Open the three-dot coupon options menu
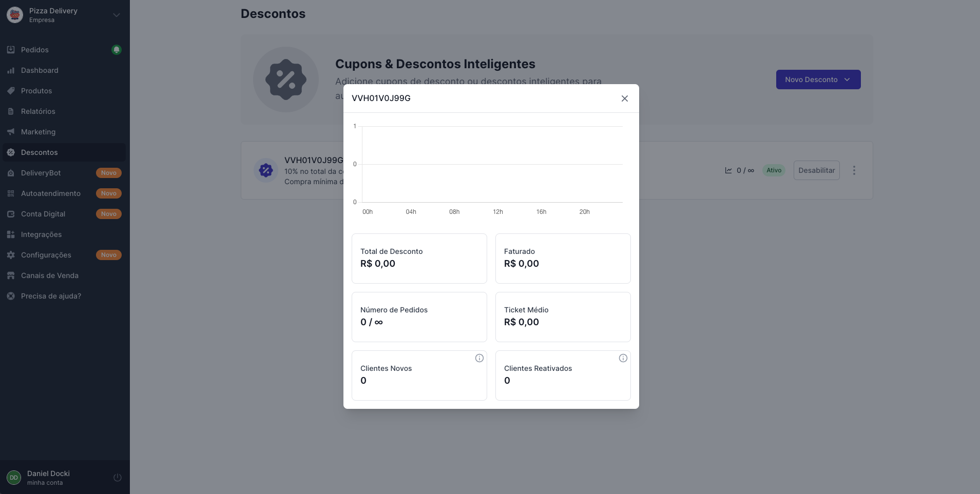The width and height of the screenshot is (980, 494). (x=854, y=170)
